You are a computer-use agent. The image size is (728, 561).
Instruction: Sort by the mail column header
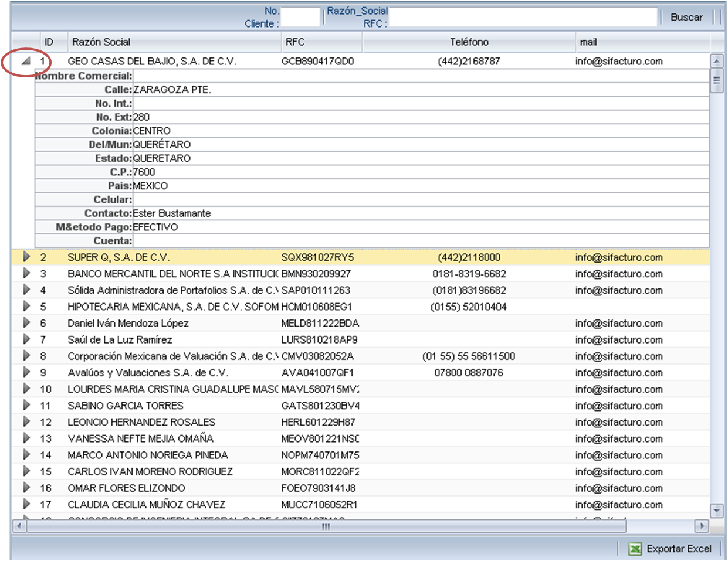[x=643, y=42]
